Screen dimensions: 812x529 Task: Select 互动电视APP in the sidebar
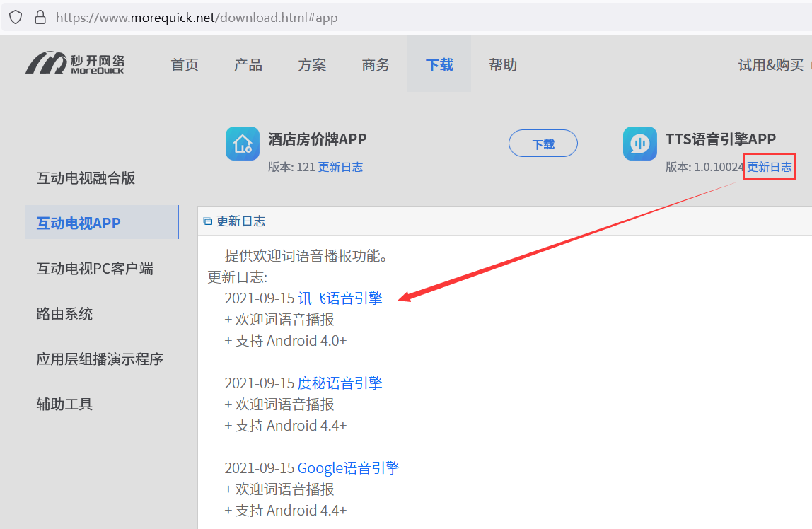[102, 223]
